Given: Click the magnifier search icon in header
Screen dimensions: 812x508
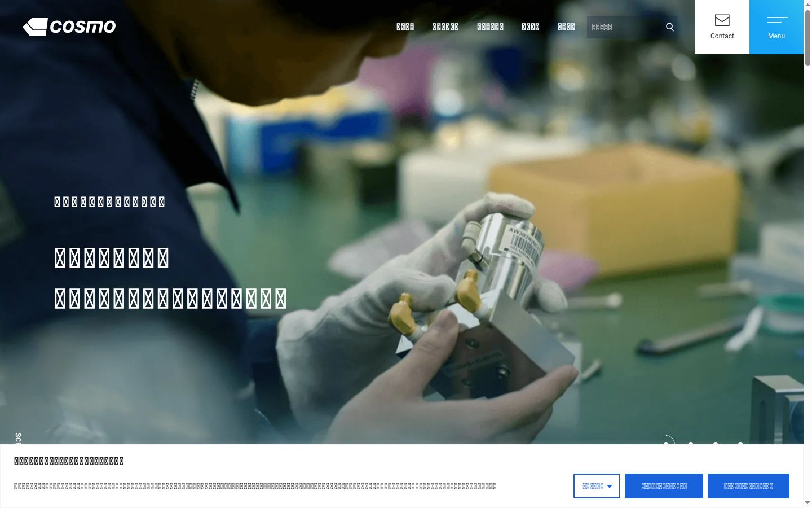Looking at the screenshot, I should click(670, 27).
